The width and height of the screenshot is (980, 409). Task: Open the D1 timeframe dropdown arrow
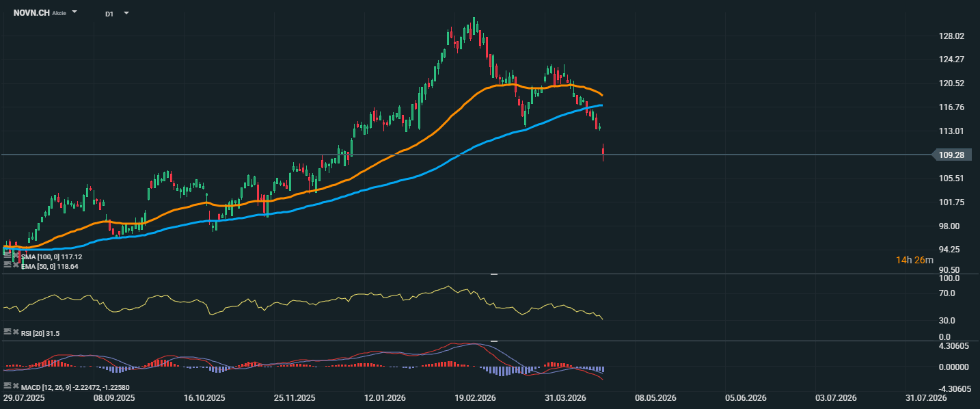click(x=126, y=13)
